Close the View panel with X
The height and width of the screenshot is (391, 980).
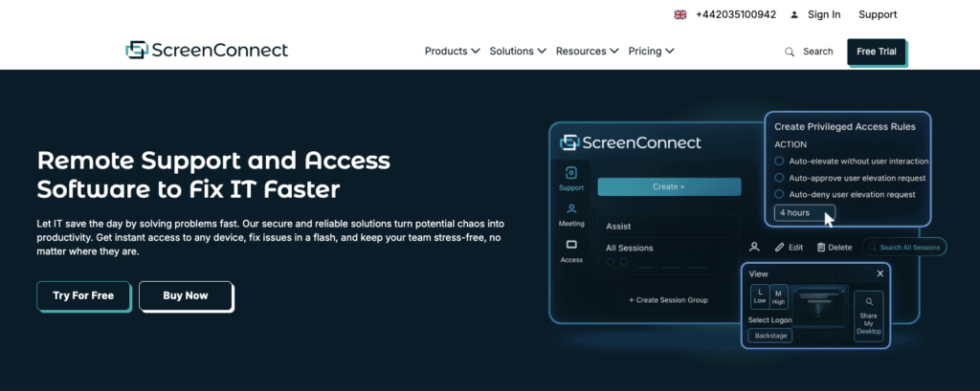pyautogui.click(x=880, y=273)
